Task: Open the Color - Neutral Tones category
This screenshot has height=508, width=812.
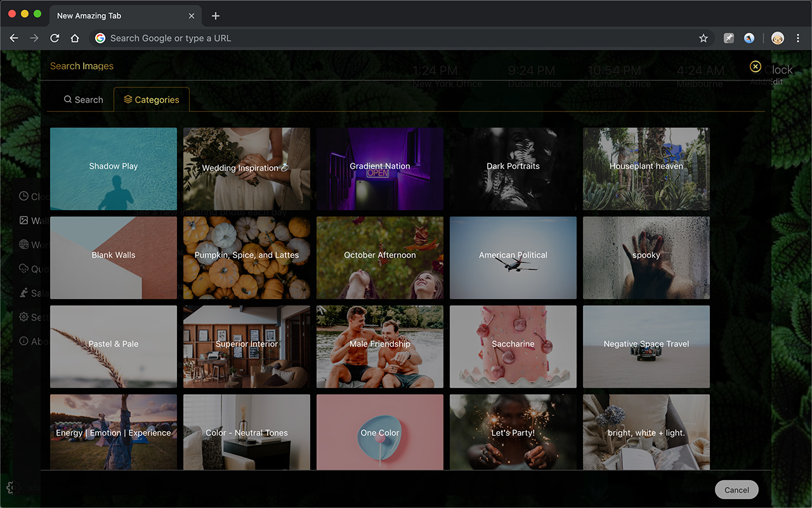Action: click(x=247, y=432)
